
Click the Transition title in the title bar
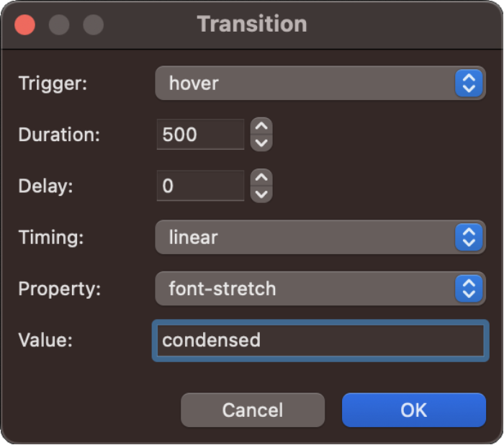[252, 24]
